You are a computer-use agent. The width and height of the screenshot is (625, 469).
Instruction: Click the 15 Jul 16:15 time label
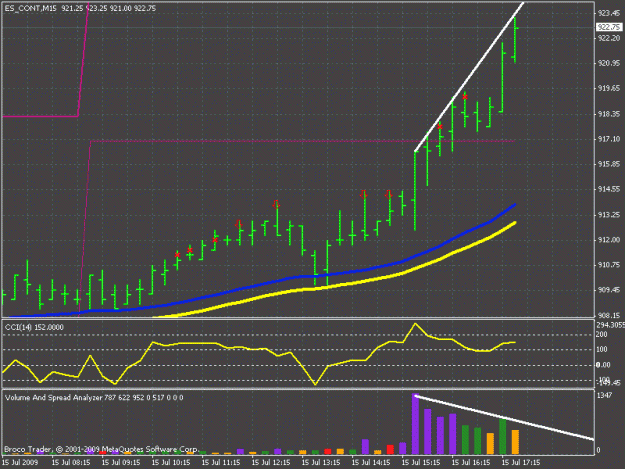tap(471, 462)
